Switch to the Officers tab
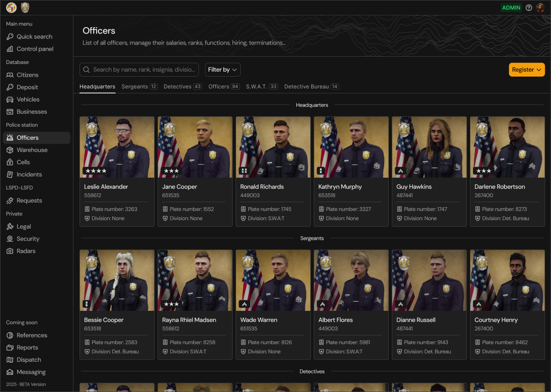The image size is (551, 392). click(x=224, y=87)
